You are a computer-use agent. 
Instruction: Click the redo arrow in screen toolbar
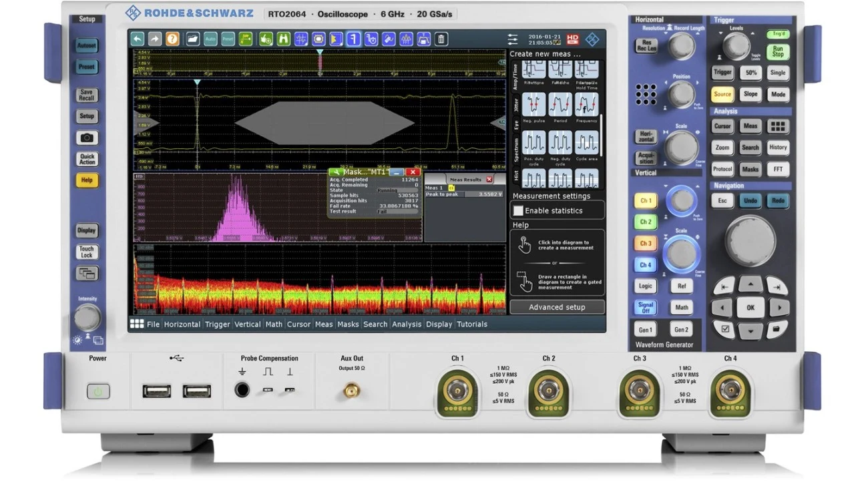pyautogui.click(x=155, y=39)
